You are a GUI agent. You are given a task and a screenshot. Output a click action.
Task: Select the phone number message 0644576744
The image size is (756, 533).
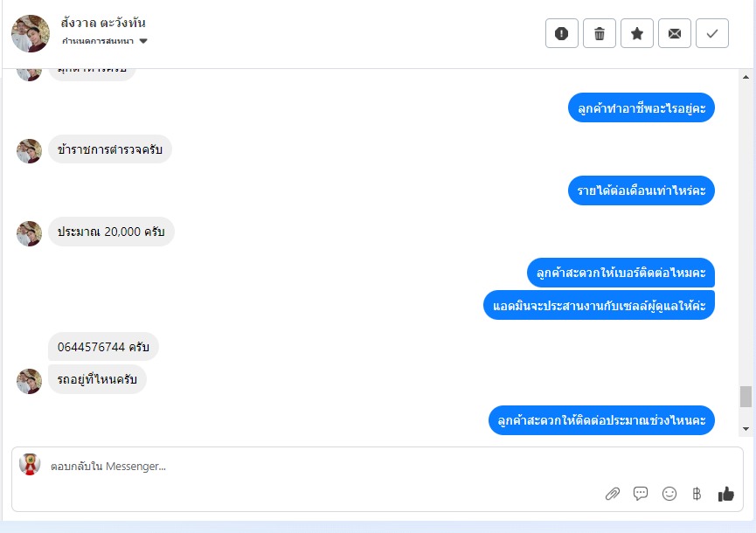pos(103,347)
